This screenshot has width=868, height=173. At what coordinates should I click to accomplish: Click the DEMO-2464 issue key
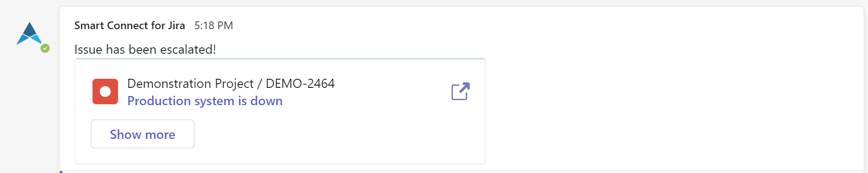pos(300,84)
